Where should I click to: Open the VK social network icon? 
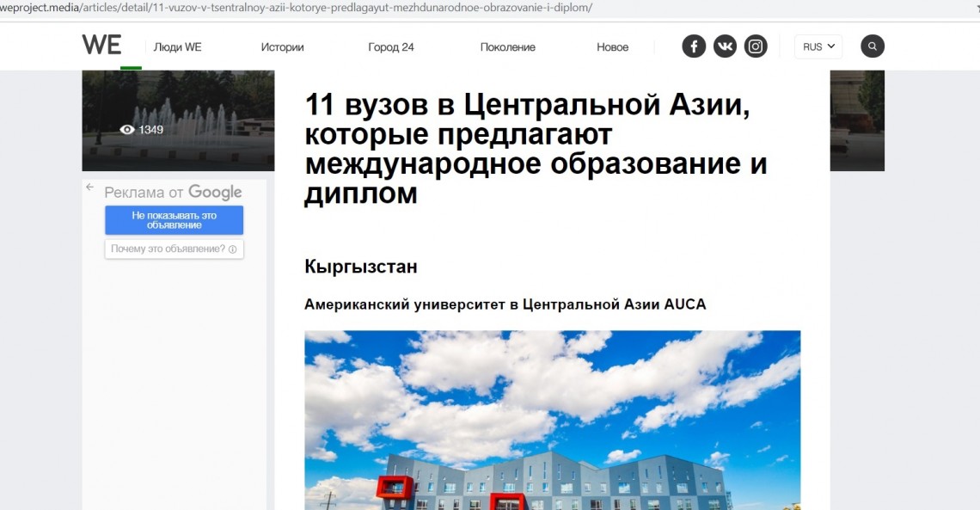point(725,46)
